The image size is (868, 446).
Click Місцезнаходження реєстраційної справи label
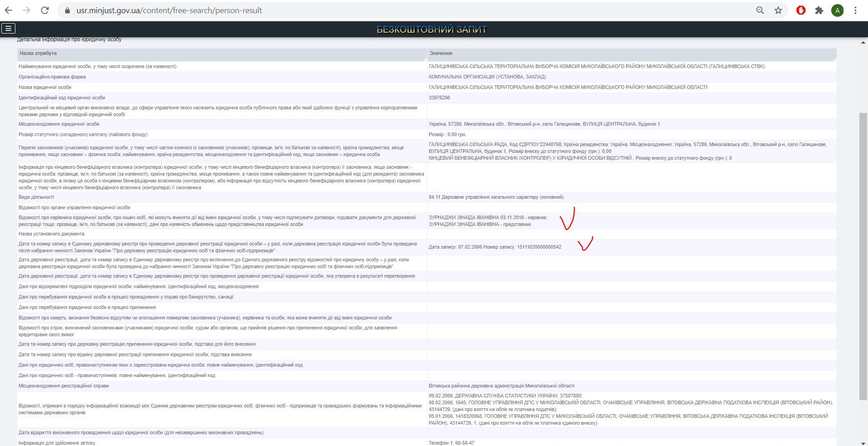(64, 386)
